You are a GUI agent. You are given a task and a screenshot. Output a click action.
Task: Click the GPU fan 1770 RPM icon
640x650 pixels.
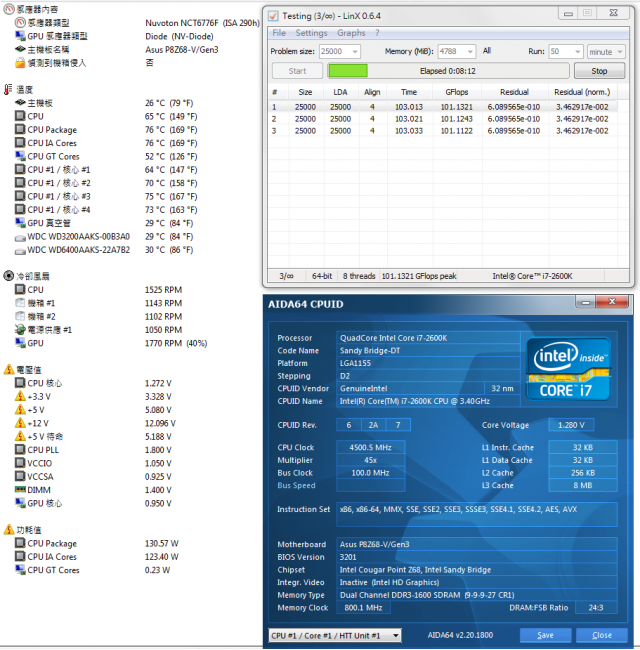tap(20, 343)
